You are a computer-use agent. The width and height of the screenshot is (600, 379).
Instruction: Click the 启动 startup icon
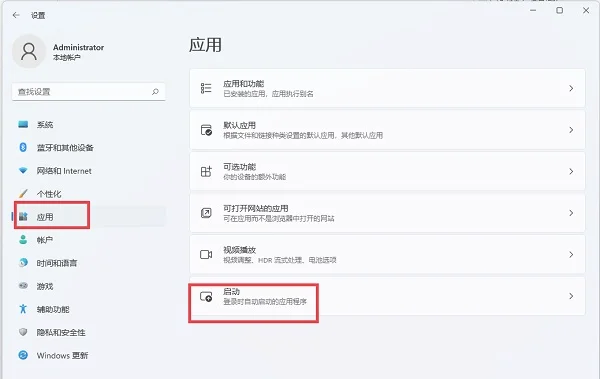click(x=206, y=296)
